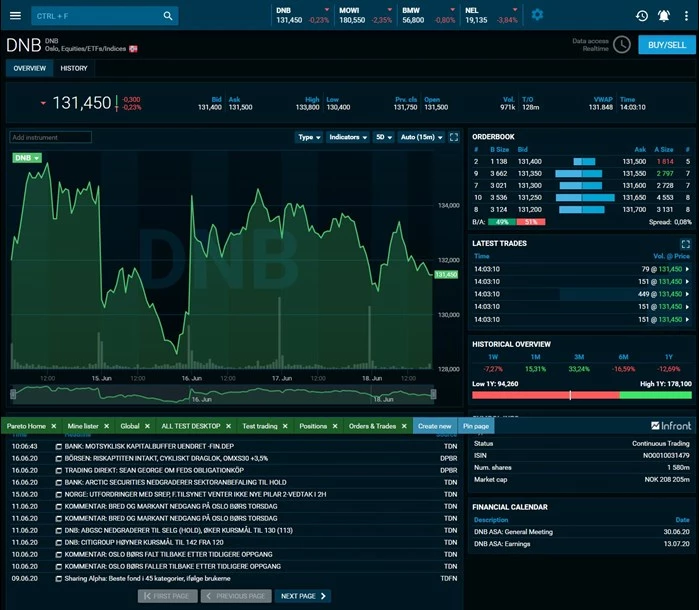The image size is (699, 610).
Task: Open the history clock icon in top bar
Action: coord(641,16)
